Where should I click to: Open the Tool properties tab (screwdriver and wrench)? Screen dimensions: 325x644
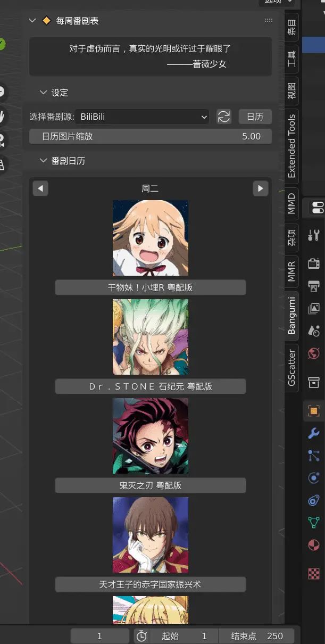tap(314, 235)
